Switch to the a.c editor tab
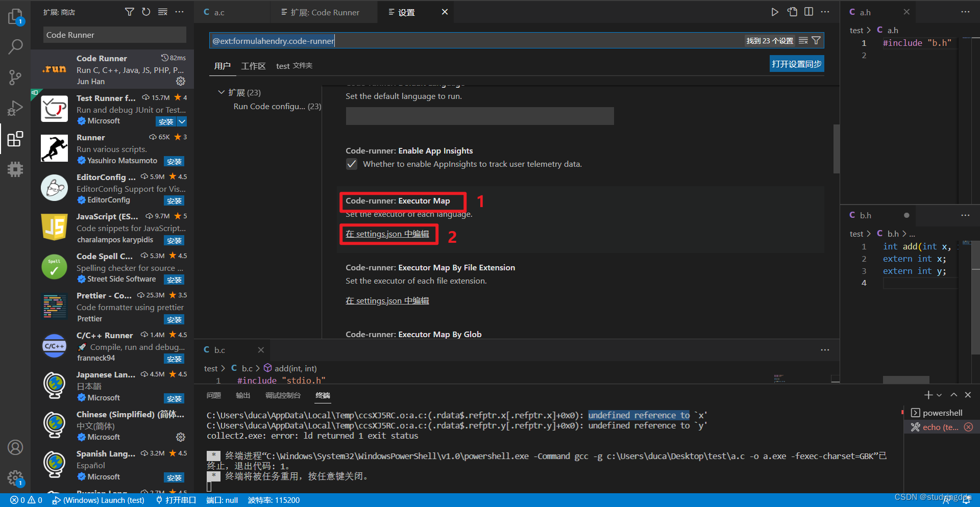The width and height of the screenshot is (980, 507). [218, 12]
